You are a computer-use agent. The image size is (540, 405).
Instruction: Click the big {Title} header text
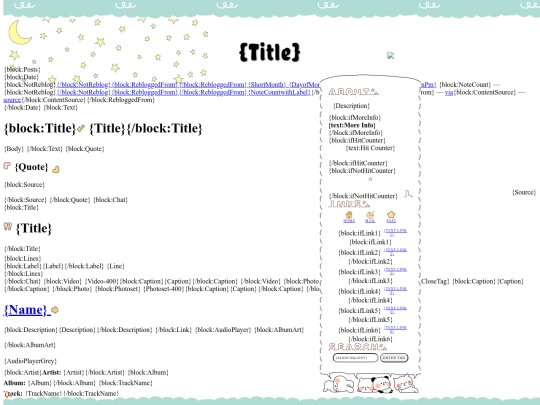click(270, 52)
